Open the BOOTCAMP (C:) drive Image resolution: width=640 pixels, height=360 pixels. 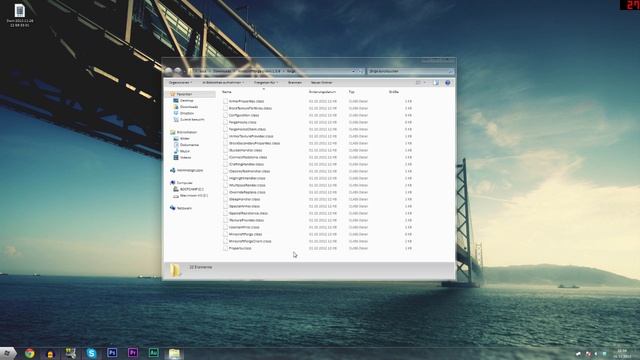[191, 189]
